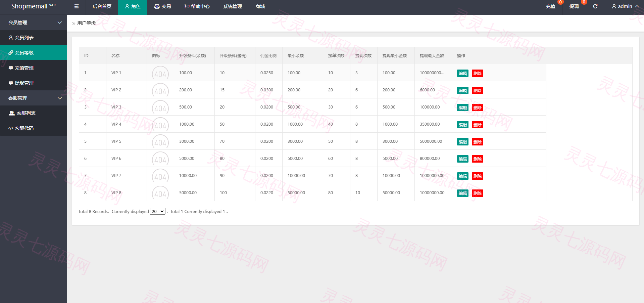Open 客服列表 in the sidebar
Viewport: 644px width, 303px height.
(34, 113)
